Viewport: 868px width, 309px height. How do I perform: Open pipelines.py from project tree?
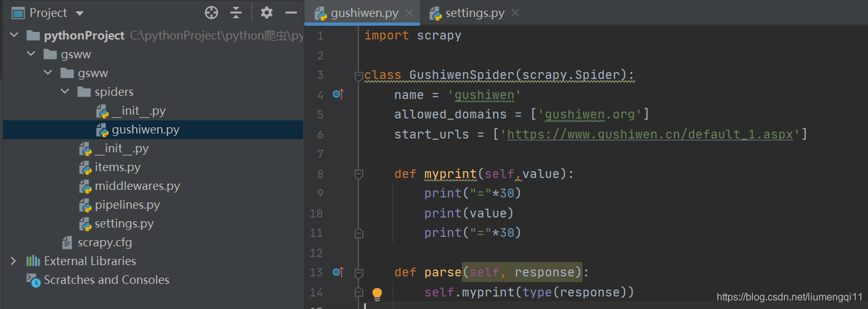(127, 205)
